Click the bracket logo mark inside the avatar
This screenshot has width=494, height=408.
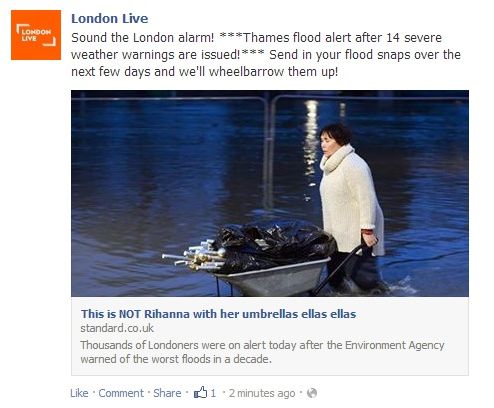coord(36,35)
